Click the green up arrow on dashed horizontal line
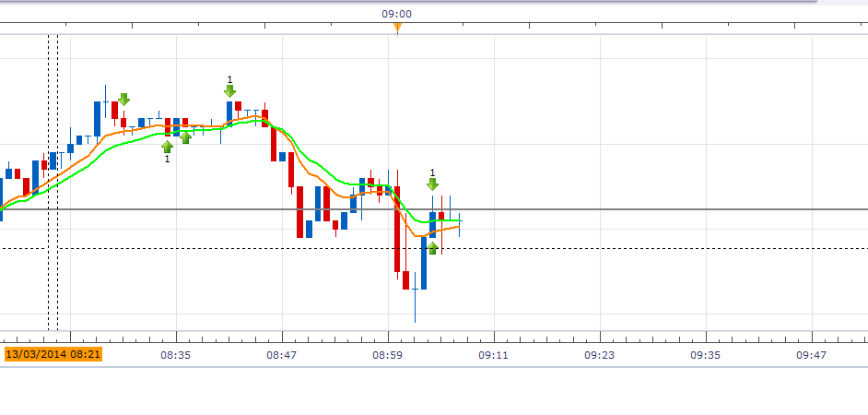 (x=432, y=248)
